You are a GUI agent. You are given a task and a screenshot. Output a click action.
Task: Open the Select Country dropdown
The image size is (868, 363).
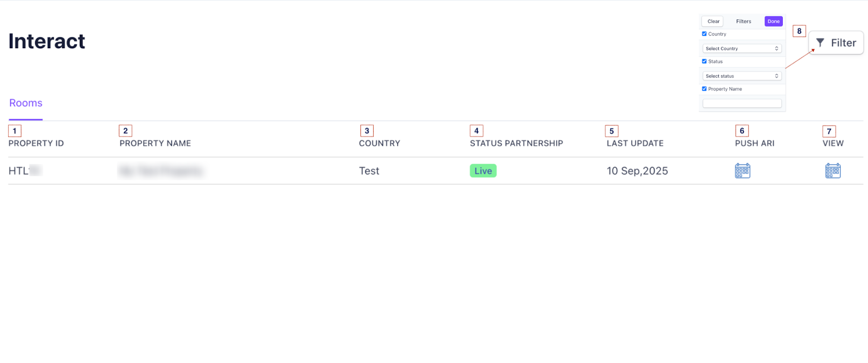(742, 49)
